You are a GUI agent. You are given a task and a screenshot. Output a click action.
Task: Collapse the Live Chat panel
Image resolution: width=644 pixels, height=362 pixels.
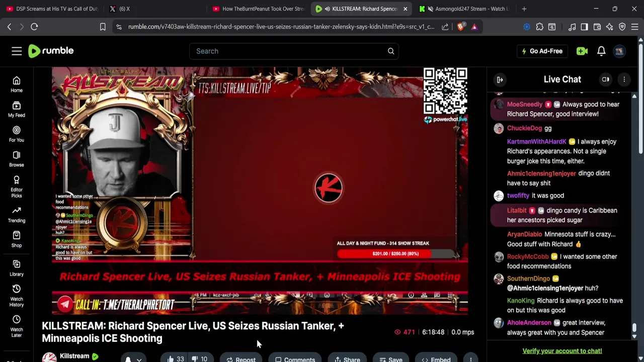tap(500, 79)
